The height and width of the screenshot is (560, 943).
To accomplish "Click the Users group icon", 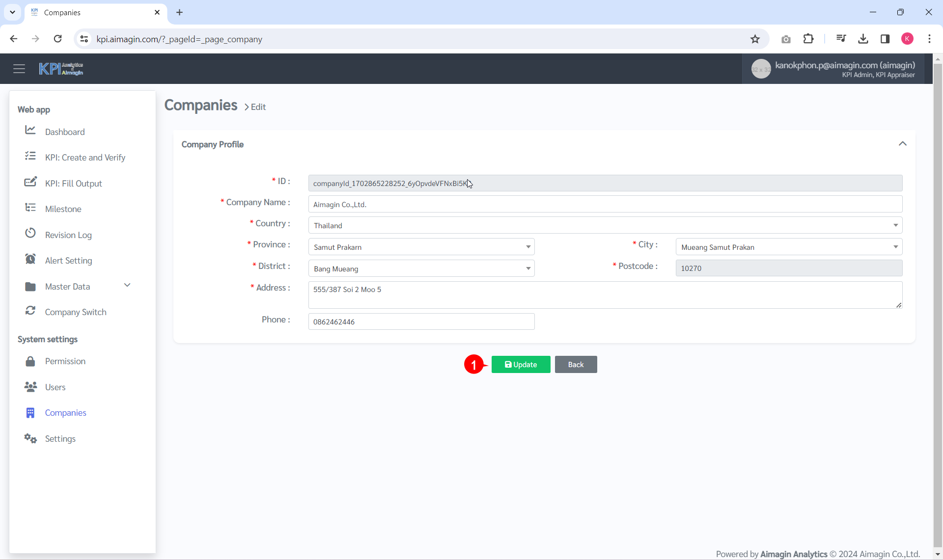I will (x=30, y=387).
